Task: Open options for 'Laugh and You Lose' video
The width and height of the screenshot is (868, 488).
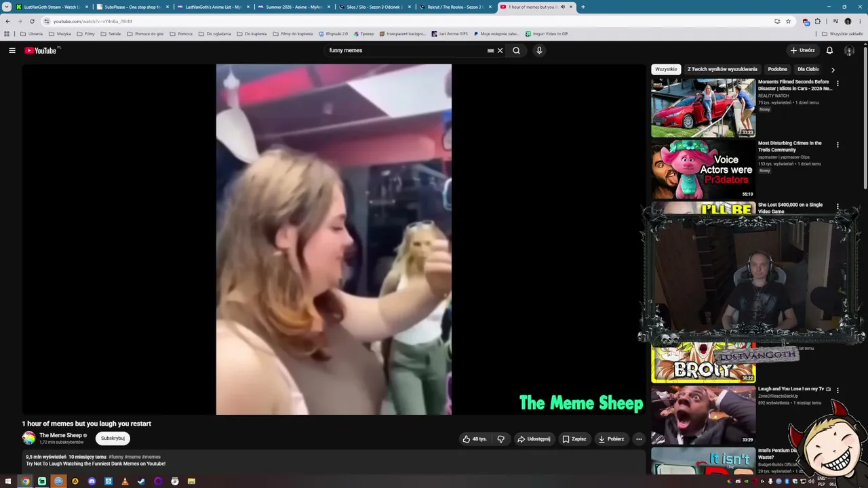Action: click(x=837, y=390)
